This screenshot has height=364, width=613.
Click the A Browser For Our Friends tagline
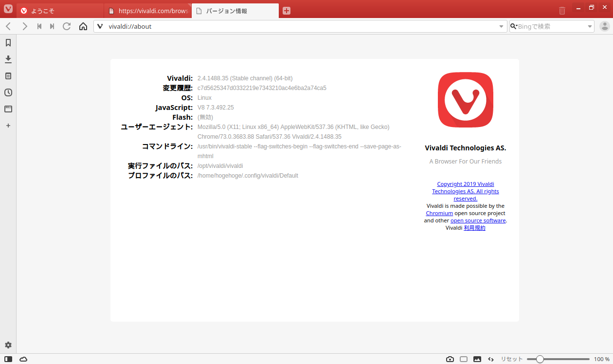tap(466, 161)
